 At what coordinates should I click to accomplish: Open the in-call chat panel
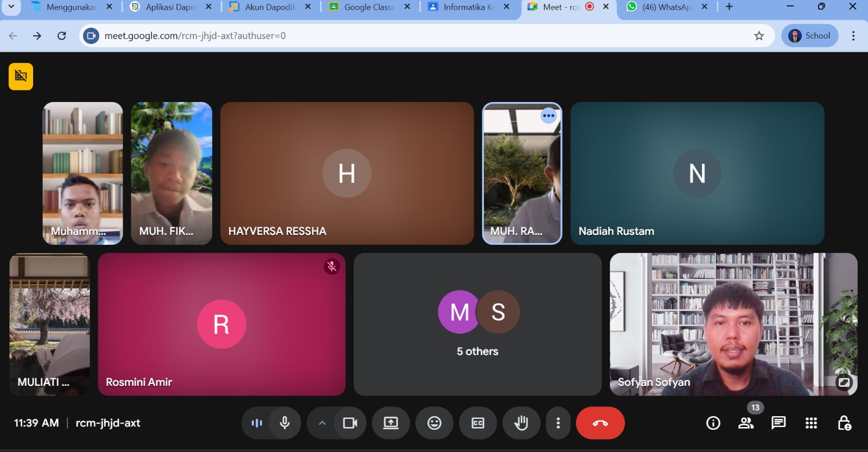[778, 423]
